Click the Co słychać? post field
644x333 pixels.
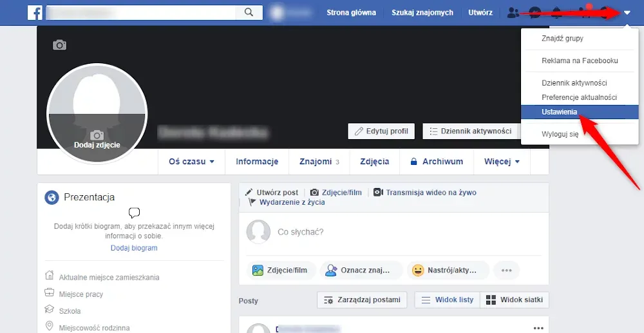386,232
